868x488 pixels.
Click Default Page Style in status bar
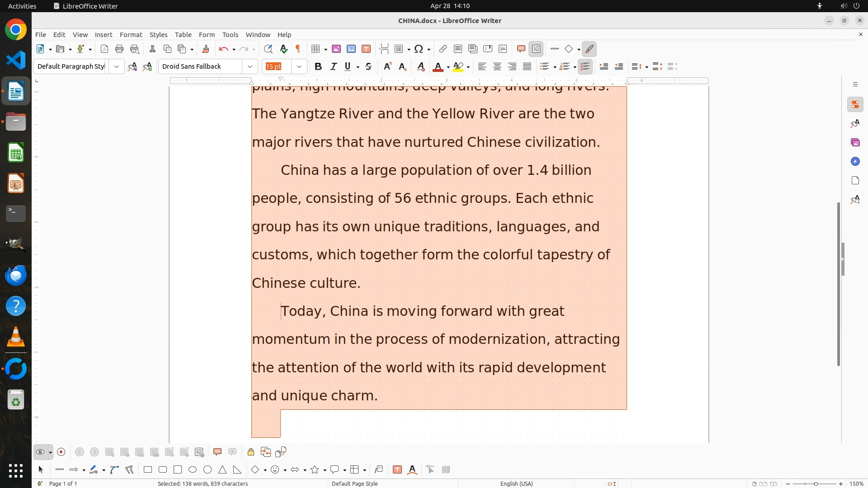click(354, 483)
